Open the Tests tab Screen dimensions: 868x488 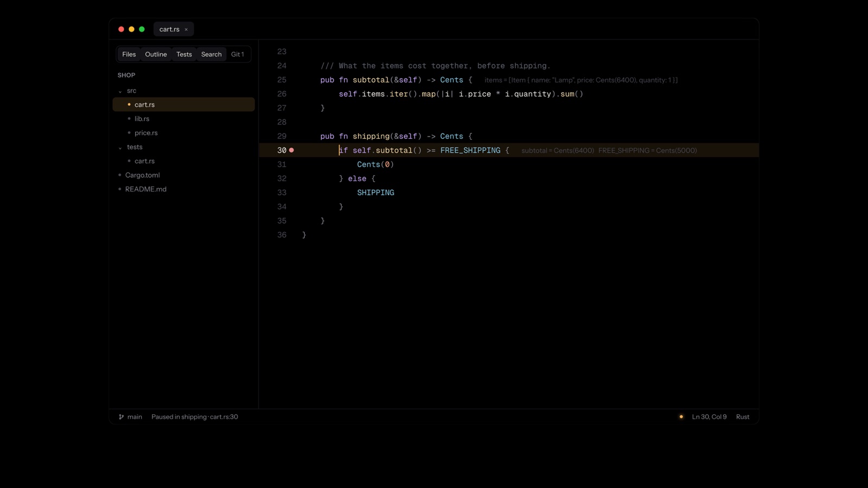coord(184,54)
